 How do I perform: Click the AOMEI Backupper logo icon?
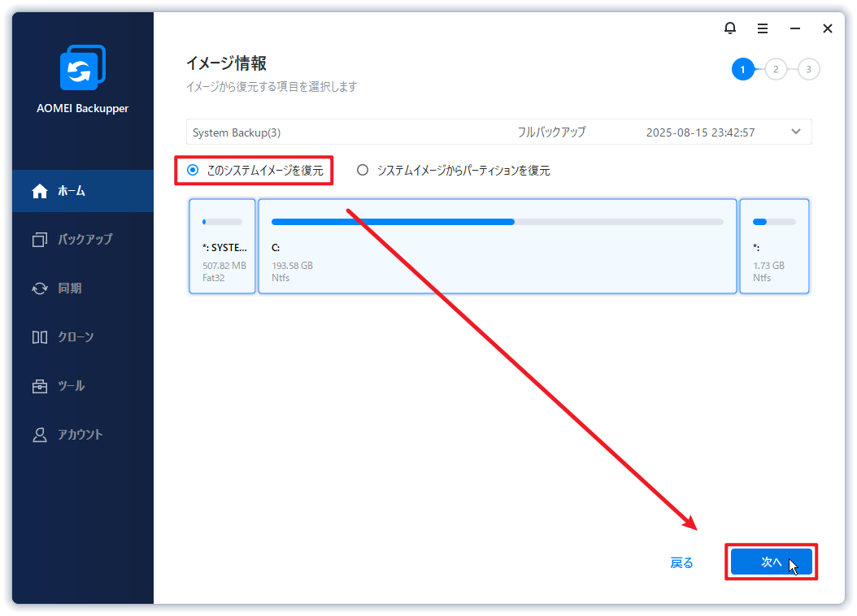[x=83, y=67]
